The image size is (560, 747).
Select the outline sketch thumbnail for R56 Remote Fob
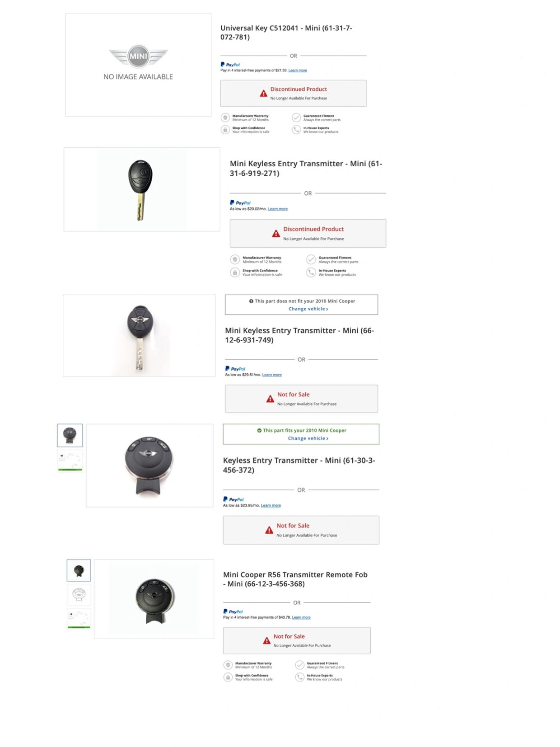(x=79, y=594)
